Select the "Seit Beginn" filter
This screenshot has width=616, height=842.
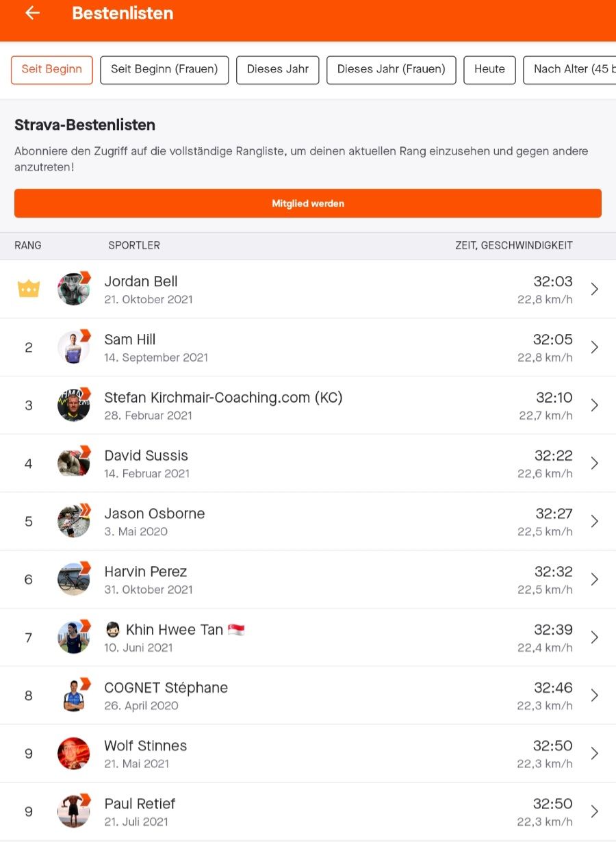click(x=52, y=70)
